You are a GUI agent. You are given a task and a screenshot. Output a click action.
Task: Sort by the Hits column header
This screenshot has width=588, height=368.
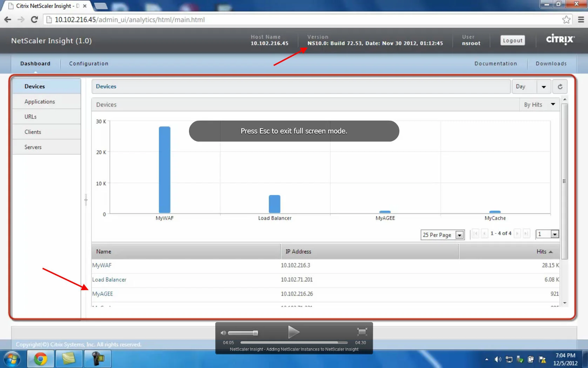coord(509,252)
